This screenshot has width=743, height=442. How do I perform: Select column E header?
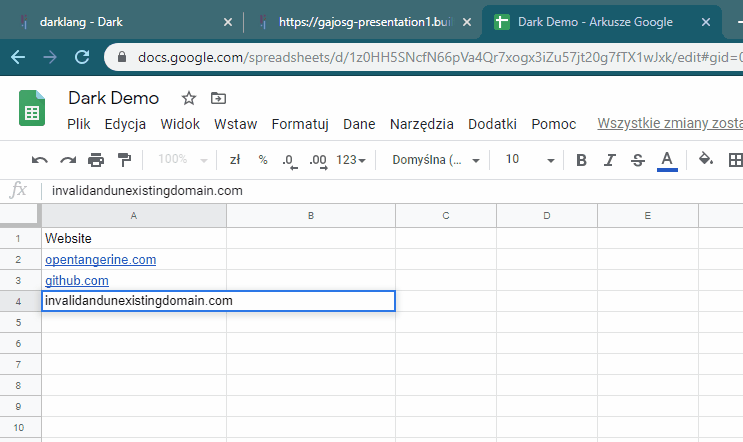pyautogui.click(x=648, y=216)
